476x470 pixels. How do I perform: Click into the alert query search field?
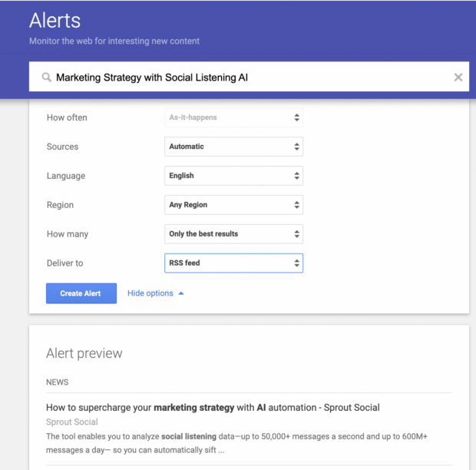(246, 78)
